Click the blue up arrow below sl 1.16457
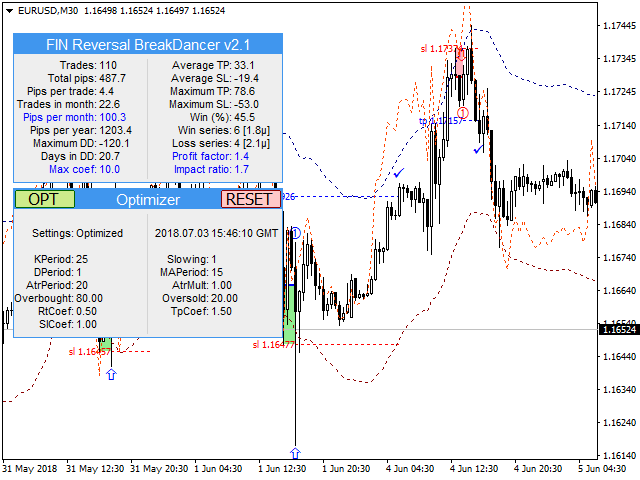The width and height of the screenshot is (640, 480). tap(111, 374)
